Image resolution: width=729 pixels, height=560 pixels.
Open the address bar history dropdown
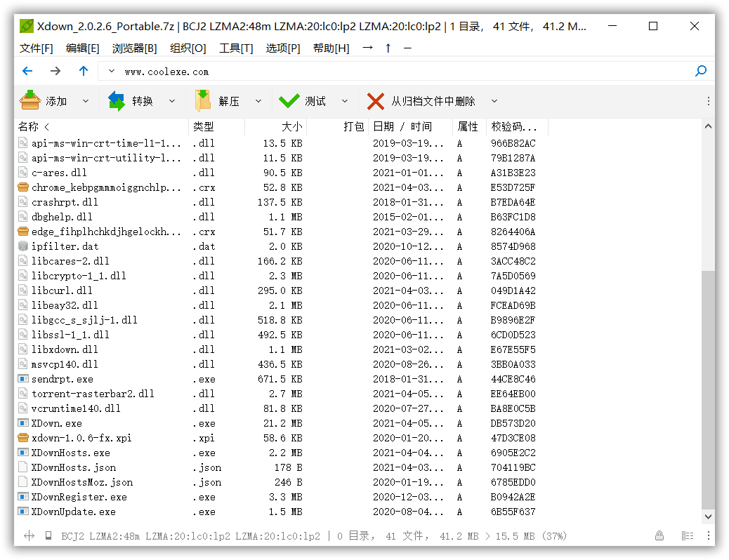point(111,71)
